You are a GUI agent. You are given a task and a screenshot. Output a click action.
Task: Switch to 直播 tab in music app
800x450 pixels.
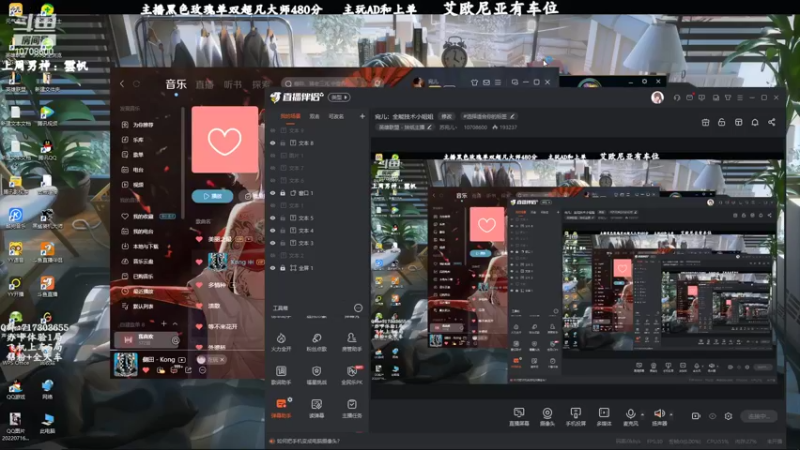205,84
